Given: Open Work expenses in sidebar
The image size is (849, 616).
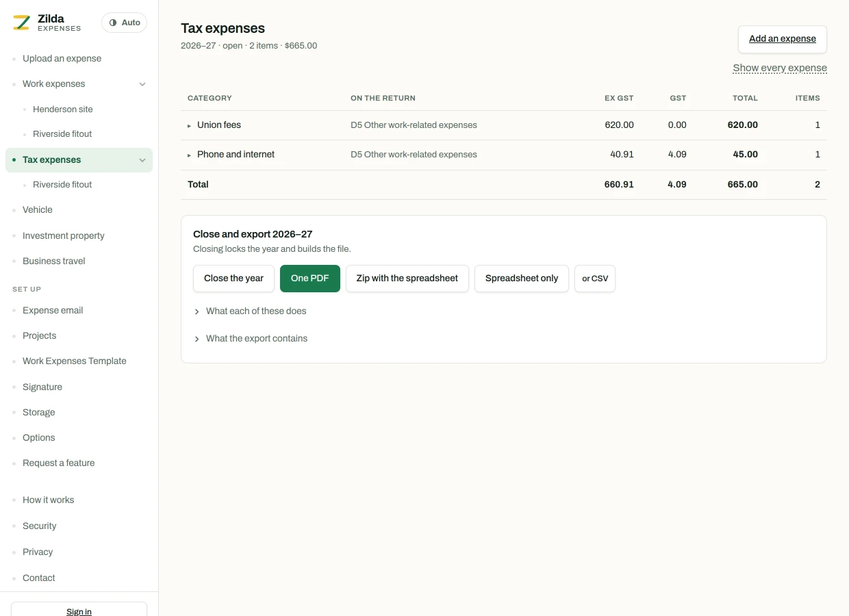Looking at the screenshot, I should click(x=53, y=84).
